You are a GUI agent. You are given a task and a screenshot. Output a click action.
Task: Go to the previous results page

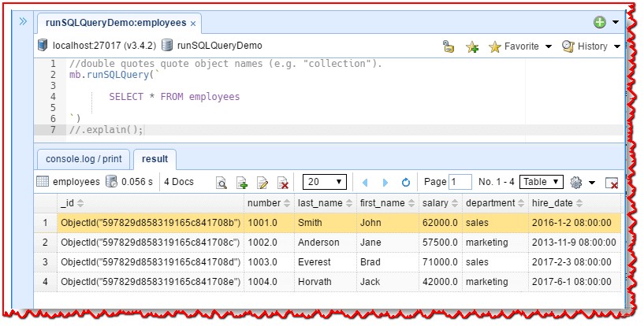pyautogui.click(x=366, y=183)
